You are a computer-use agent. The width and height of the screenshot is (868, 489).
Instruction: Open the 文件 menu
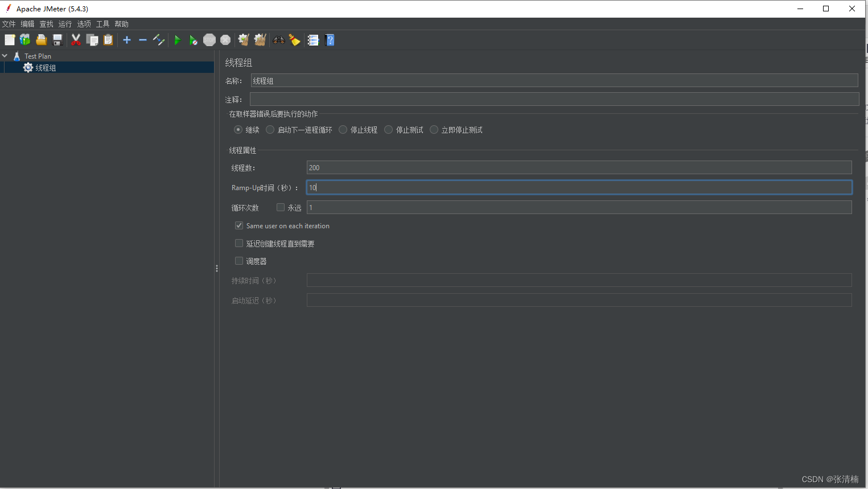9,24
